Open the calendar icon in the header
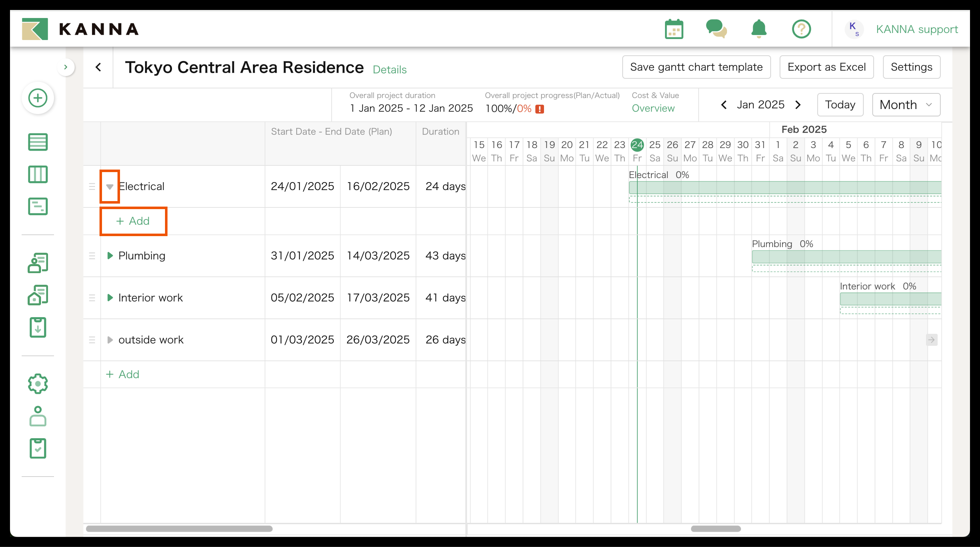Image resolution: width=980 pixels, height=547 pixels. pyautogui.click(x=674, y=29)
